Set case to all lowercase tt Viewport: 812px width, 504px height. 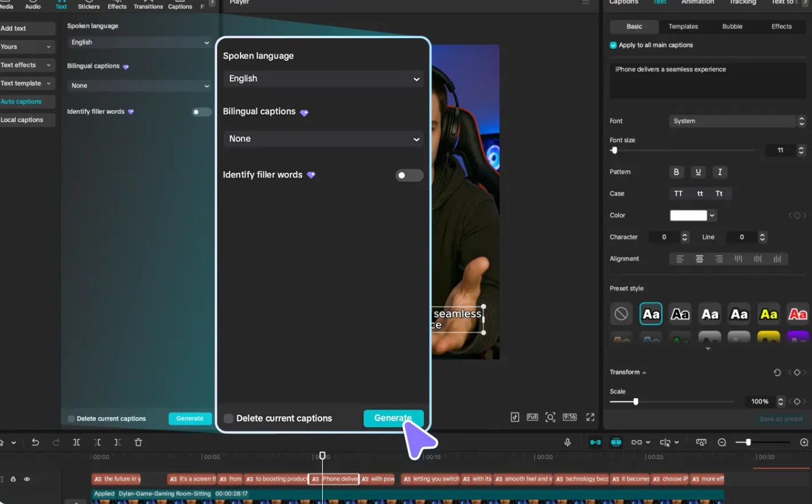point(700,194)
